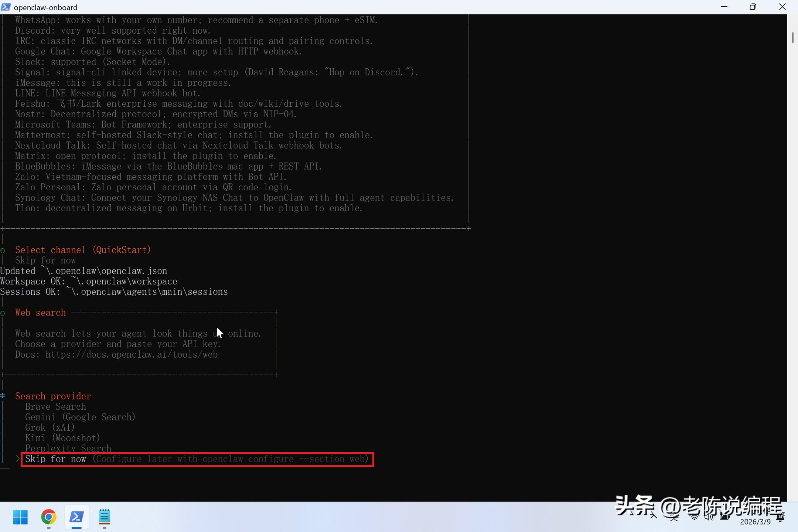
Task: Click the date 2026/3/9 clock
Action: [x=755, y=522]
